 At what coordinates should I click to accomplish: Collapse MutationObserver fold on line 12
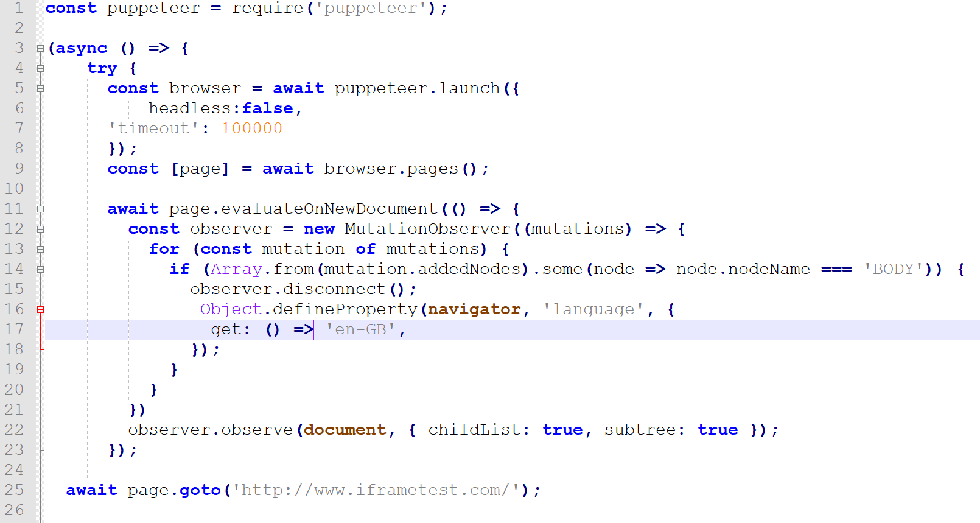[x=40, y=229]
